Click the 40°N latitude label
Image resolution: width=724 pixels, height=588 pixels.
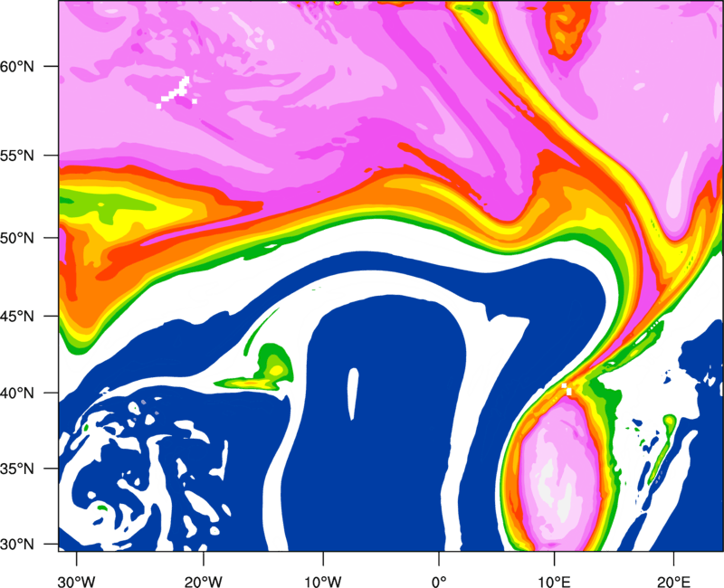tap(17, 393)
